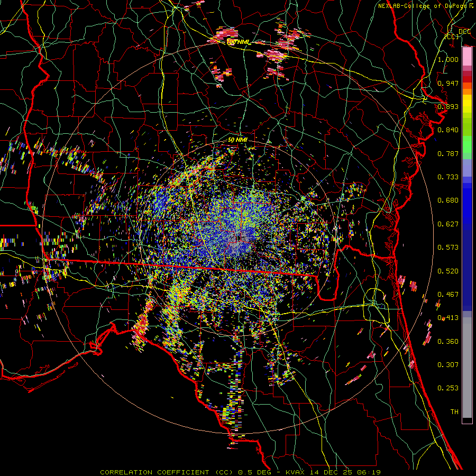Select the 0.947 legend value
The height and width of the screenshot is (476, 476).
[448, 83]
